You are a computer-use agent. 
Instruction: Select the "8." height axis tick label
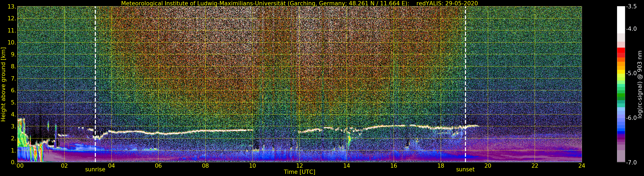pos(13,66)
